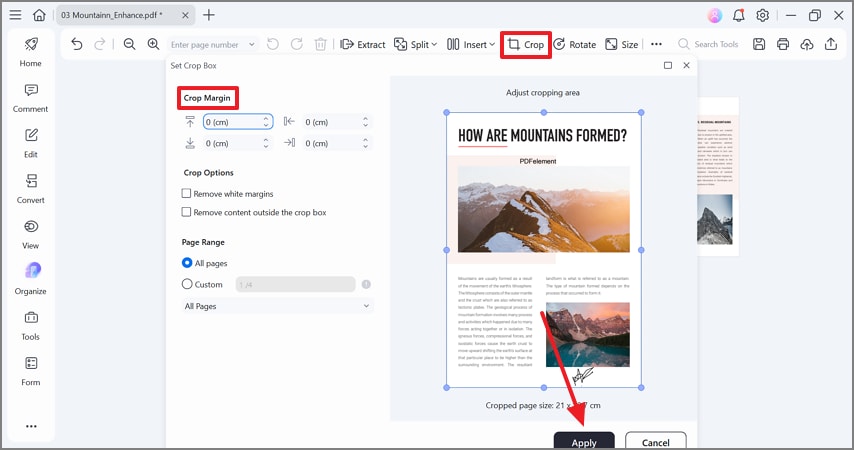The image size is (854, 450).
Task: Grab the bottom-middle crop handle
Action: coord(544,387)
